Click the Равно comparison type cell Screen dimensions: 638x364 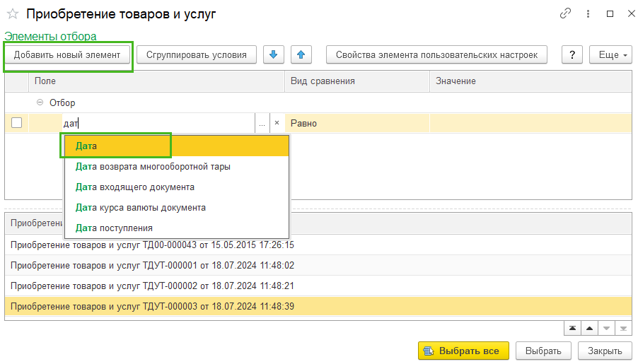pos(356,123)
